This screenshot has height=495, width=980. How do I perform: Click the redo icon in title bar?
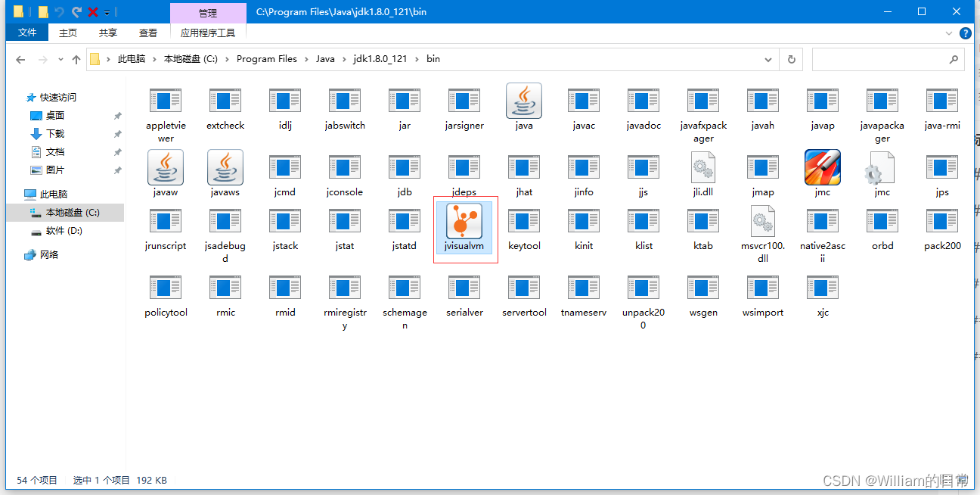76,12
